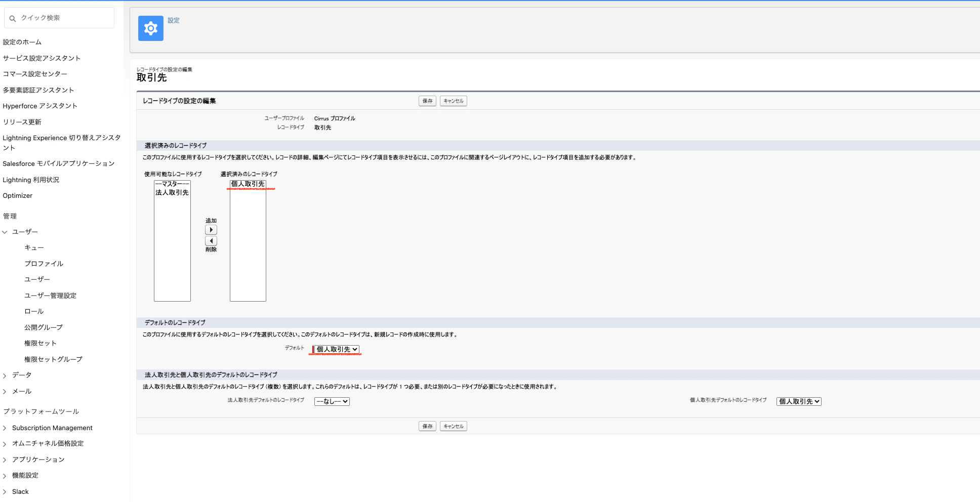Open Salesforce モバイルアプリケーション

[x=59, y=163]
